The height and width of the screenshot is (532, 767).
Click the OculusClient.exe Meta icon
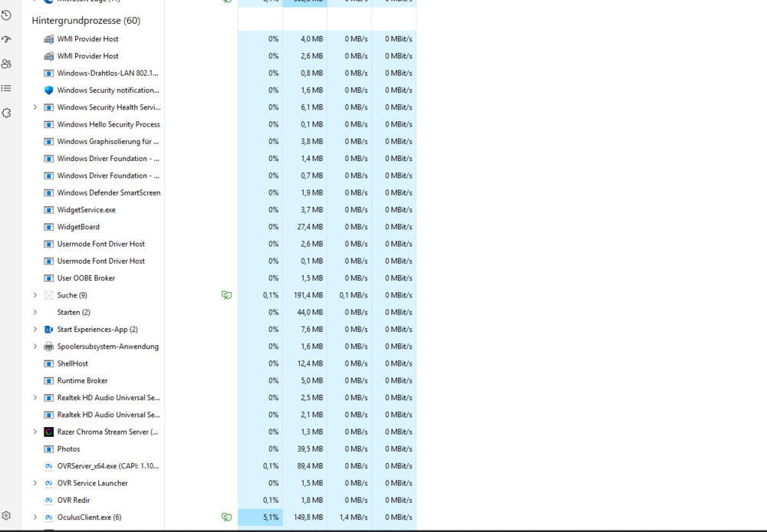(49, 517)
